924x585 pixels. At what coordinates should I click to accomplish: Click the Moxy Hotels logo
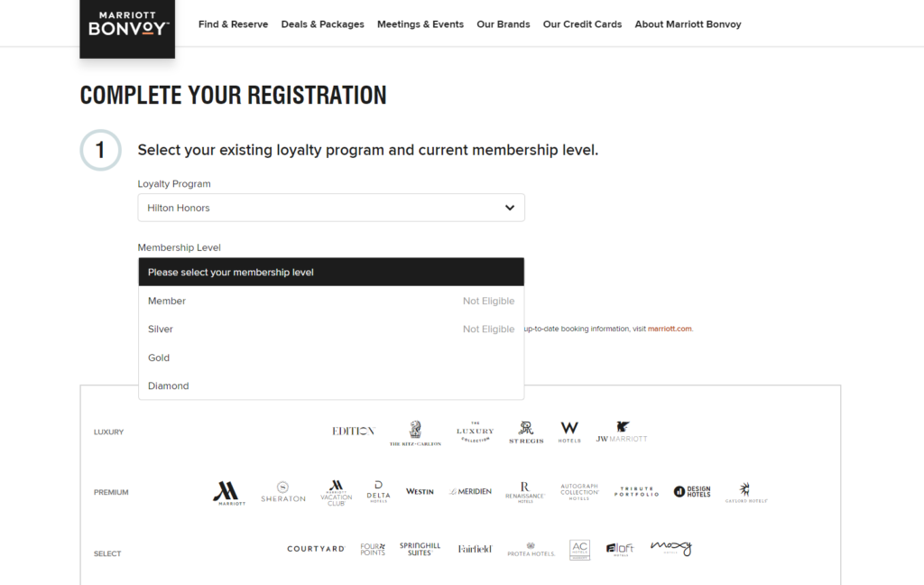pos(670,548)
